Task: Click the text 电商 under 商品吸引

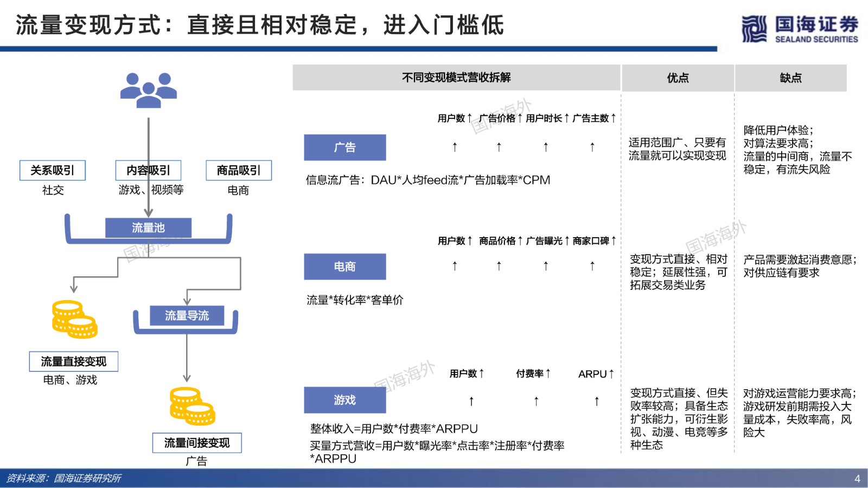Action: click(238, 191)
